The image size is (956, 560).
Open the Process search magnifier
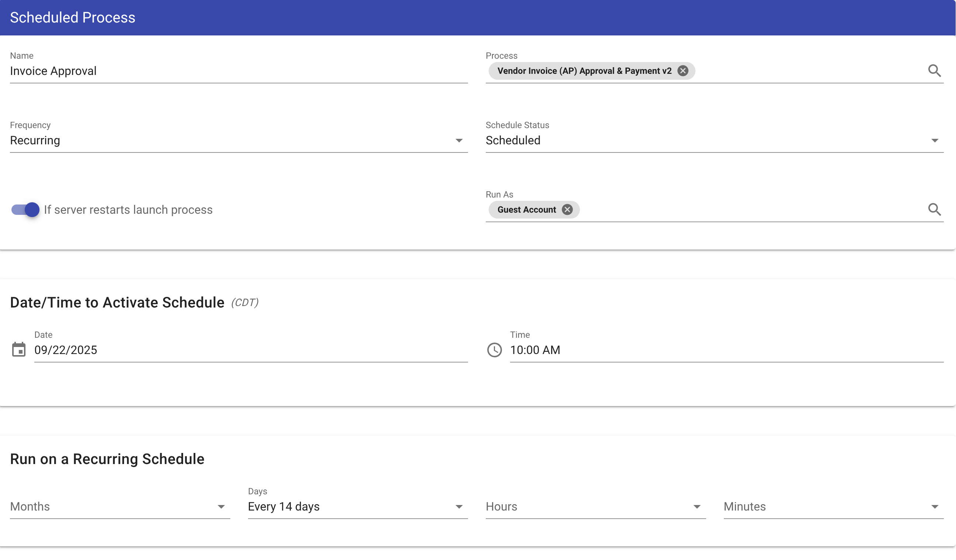point(935,71)
